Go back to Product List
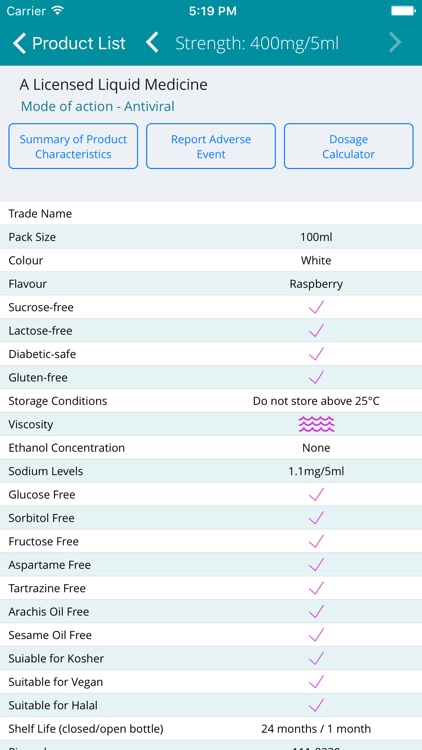This screenshot has width=422, height=750. click(x=69, y=43)
